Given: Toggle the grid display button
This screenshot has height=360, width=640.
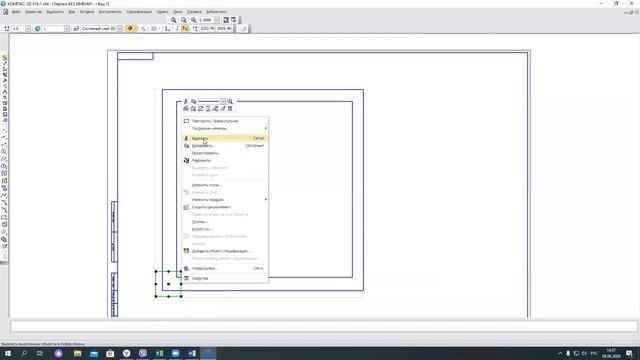Looking at the screenshot, I should pos(153,29).
